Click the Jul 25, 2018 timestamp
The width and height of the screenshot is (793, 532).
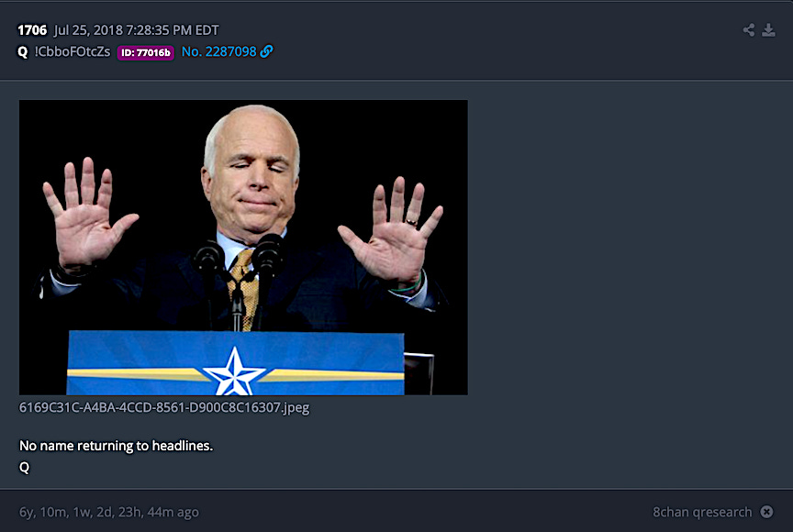click(137, 30)
